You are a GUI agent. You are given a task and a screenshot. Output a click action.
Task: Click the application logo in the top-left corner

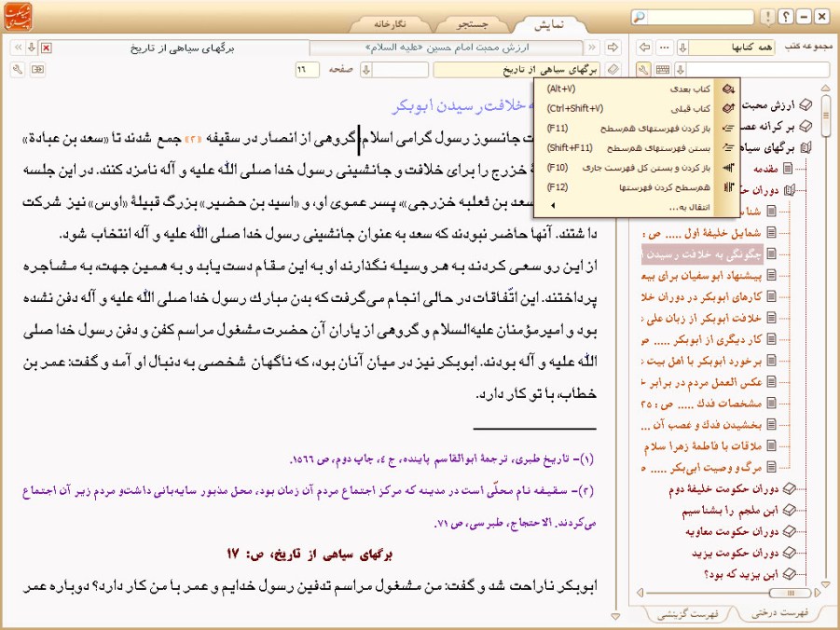coord(19,17)
